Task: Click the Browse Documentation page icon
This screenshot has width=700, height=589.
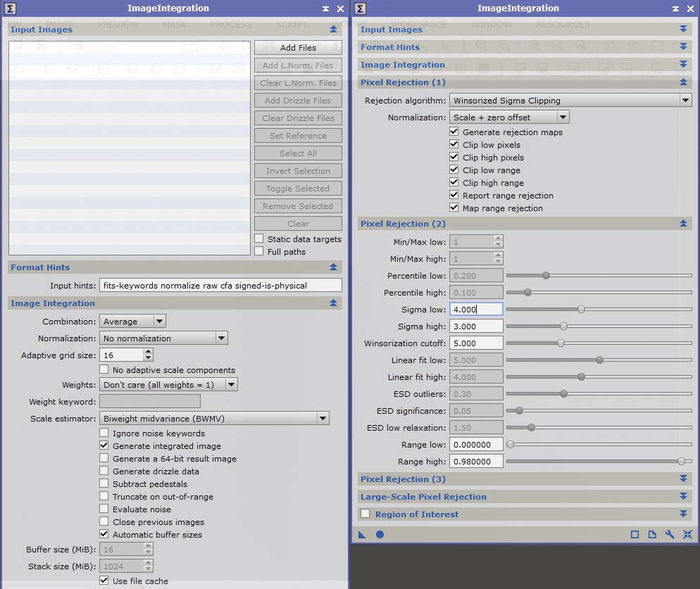Action: (x=652, y=535)
